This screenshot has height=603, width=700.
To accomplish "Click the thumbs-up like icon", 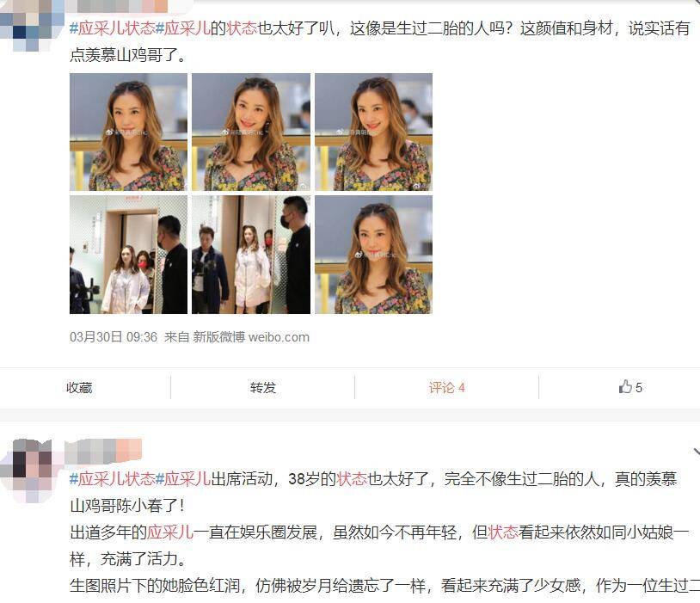I will 625,386.
